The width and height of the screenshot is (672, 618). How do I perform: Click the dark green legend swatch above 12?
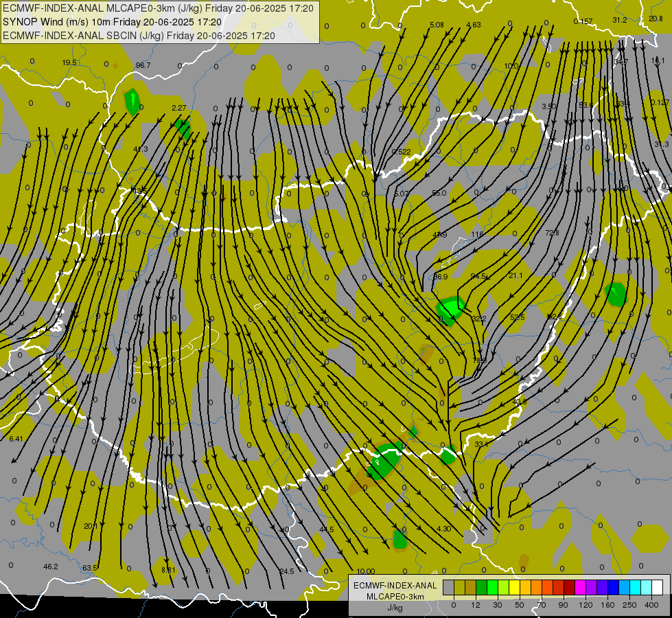[x=482, y=587]
